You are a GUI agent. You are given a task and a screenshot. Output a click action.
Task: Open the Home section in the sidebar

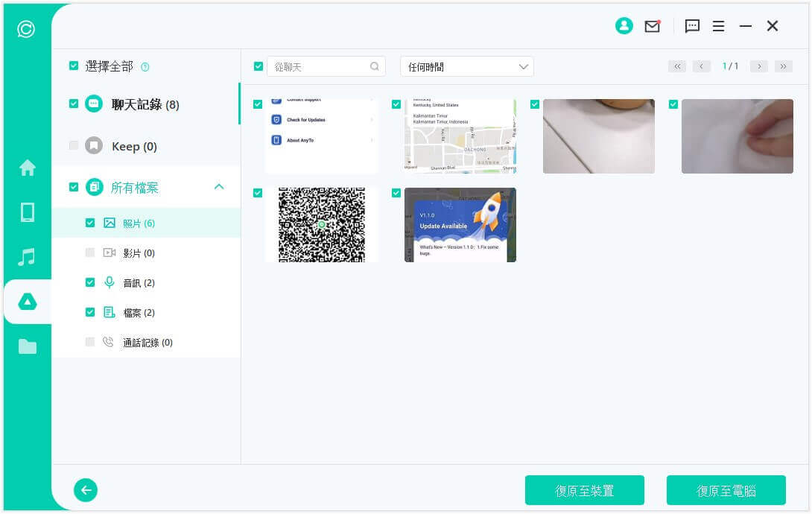28,168
